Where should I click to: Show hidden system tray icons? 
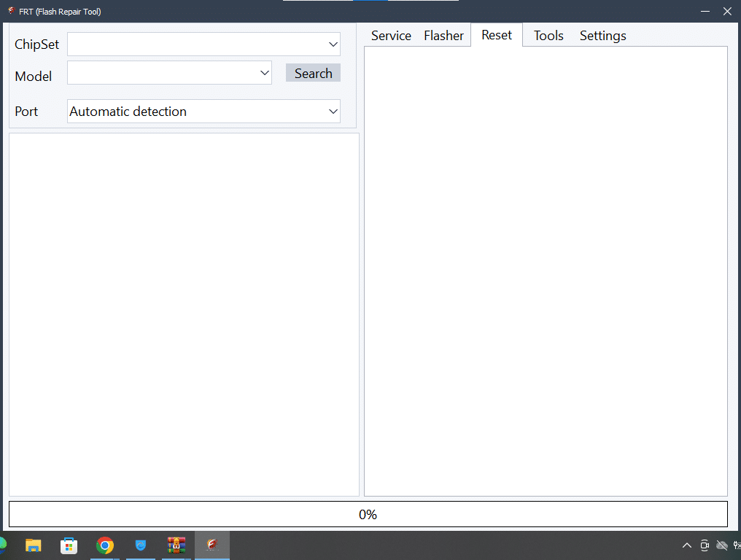[686, 545]
